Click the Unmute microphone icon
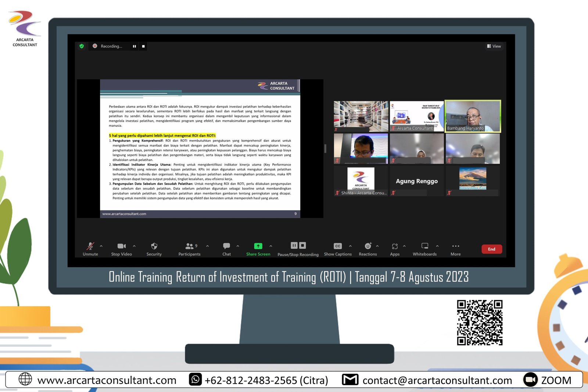Screen dimensions: 588x392 tap(90, 246)
